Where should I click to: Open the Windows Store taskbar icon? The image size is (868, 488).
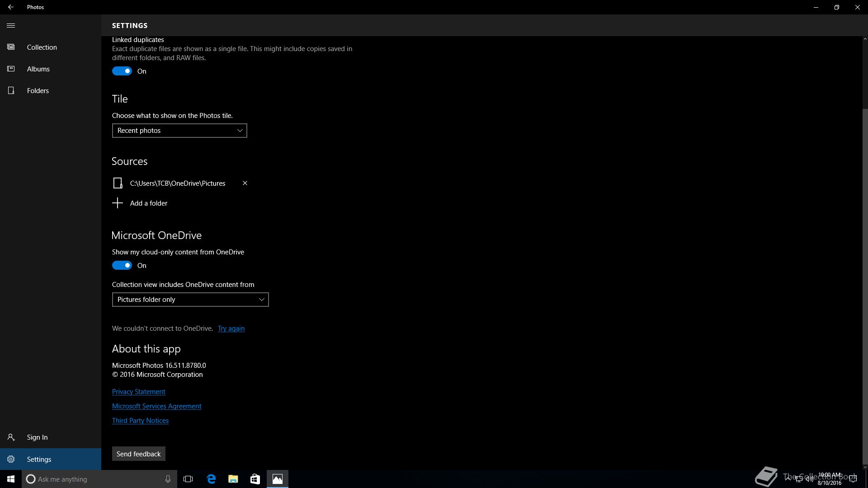coord(255,479)
